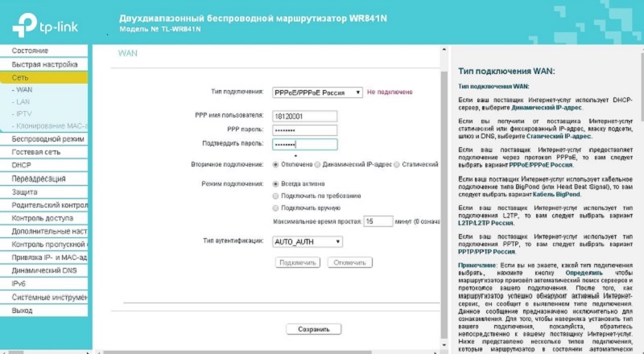
Task: Select Отключено for secondary connection
Action: pos(275,165)
